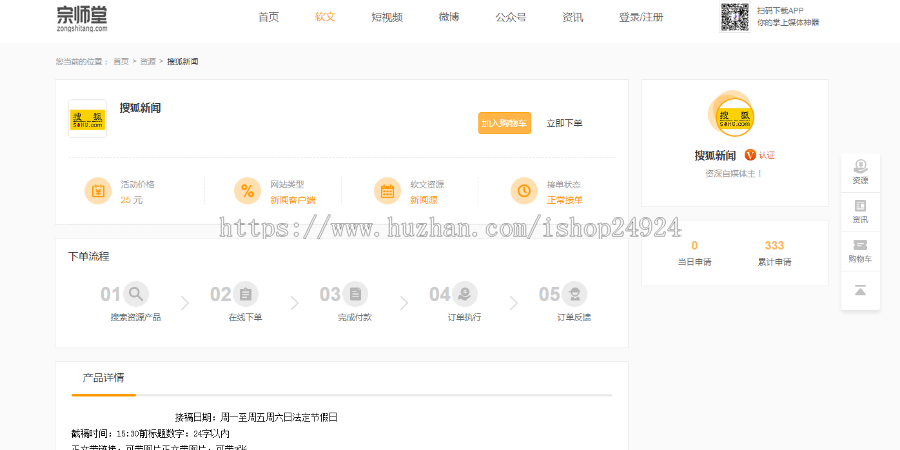This screenshot has width=900, height=450.
Task: Click the 下单流程 section heading
Action: tap(89, 257)
